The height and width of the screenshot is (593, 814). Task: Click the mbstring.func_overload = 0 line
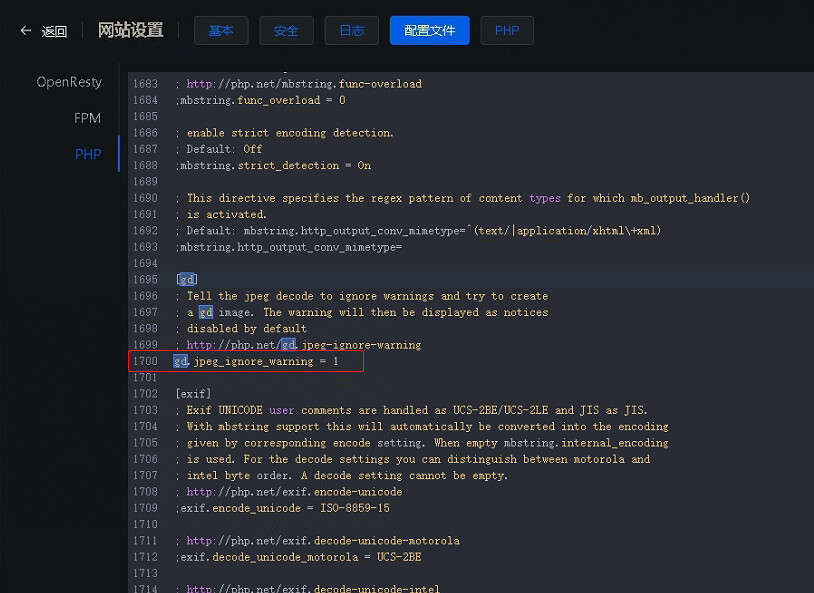pos(260,100)
